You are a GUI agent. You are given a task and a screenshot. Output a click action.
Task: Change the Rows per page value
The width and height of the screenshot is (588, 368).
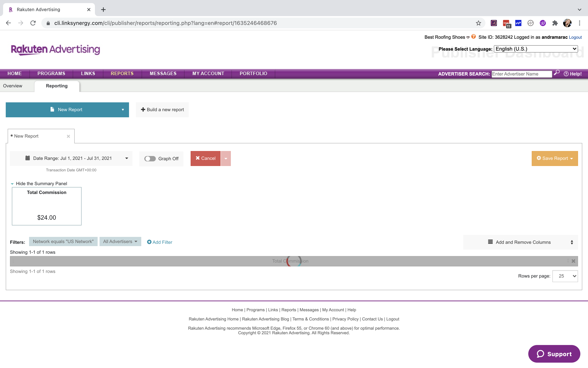coord(565,276)
